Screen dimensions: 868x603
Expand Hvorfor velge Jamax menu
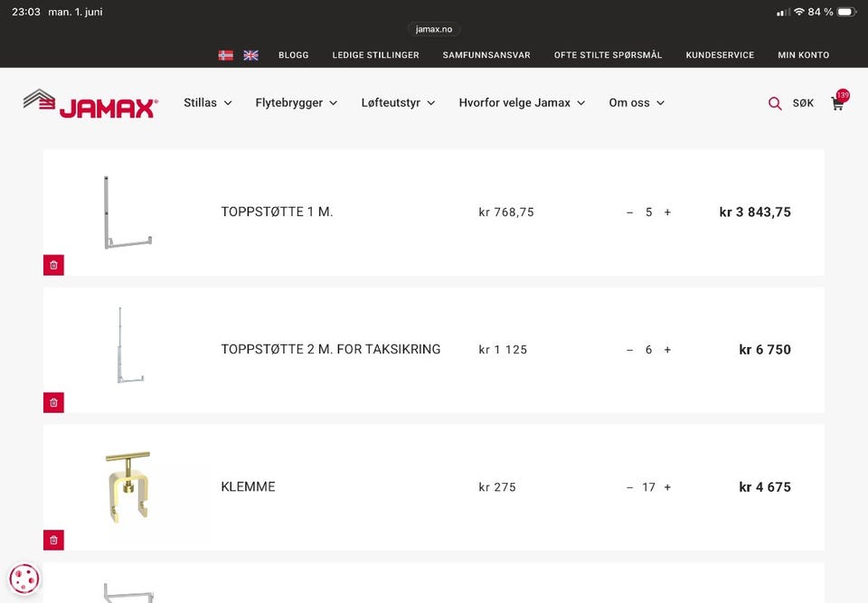[522, 103]
